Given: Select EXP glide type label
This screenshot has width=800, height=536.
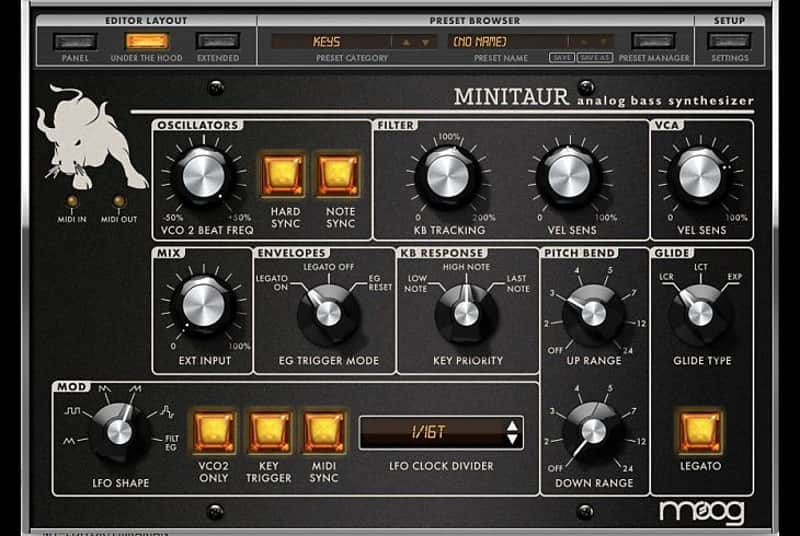Looking at the screenshot, I should 734,277.
